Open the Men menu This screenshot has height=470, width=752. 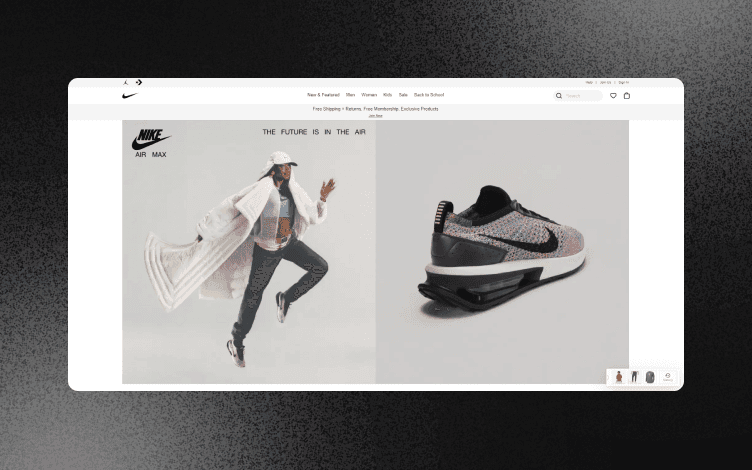pyautogui.click(x=351, y=95)
